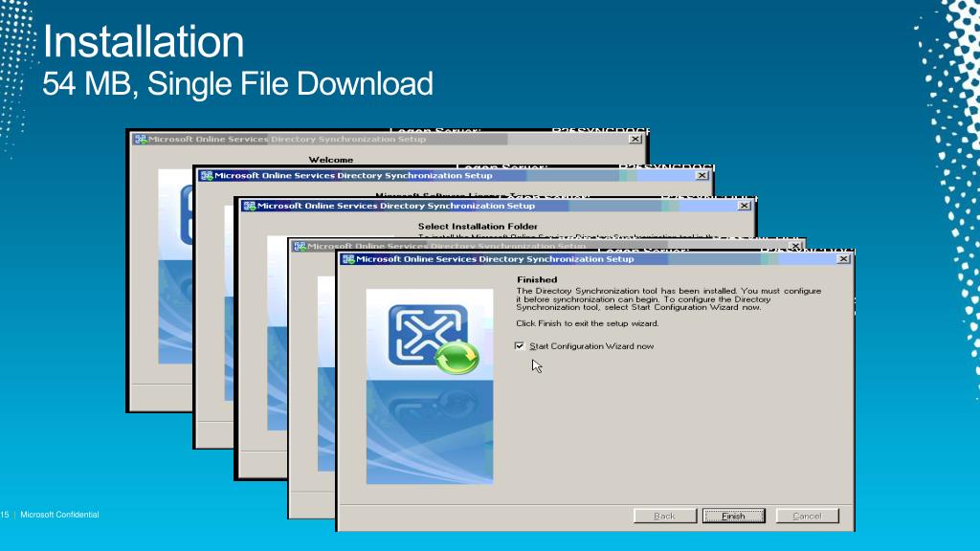Click the Directory Synchronization logo in Finished dialog

pos(429,336)
